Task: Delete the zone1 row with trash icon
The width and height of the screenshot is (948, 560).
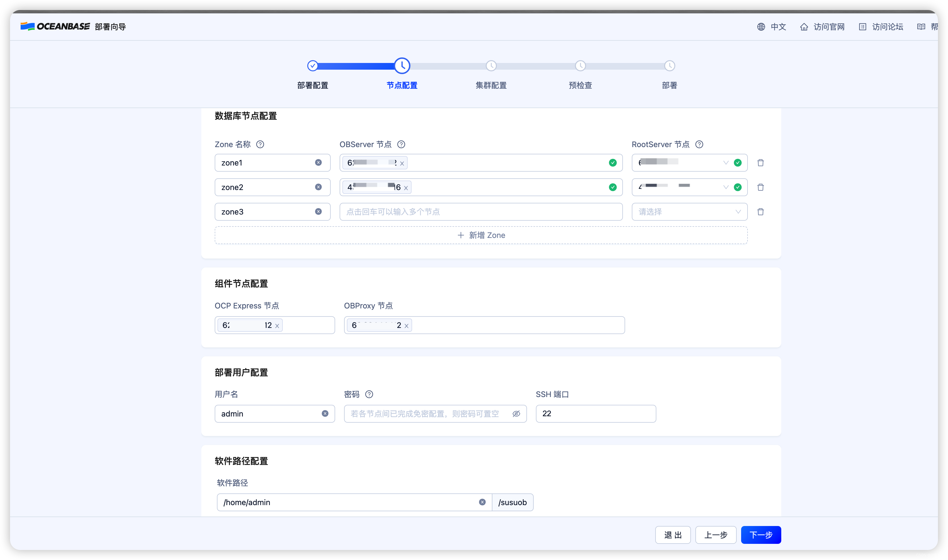Action: click(x=760, y=163)
